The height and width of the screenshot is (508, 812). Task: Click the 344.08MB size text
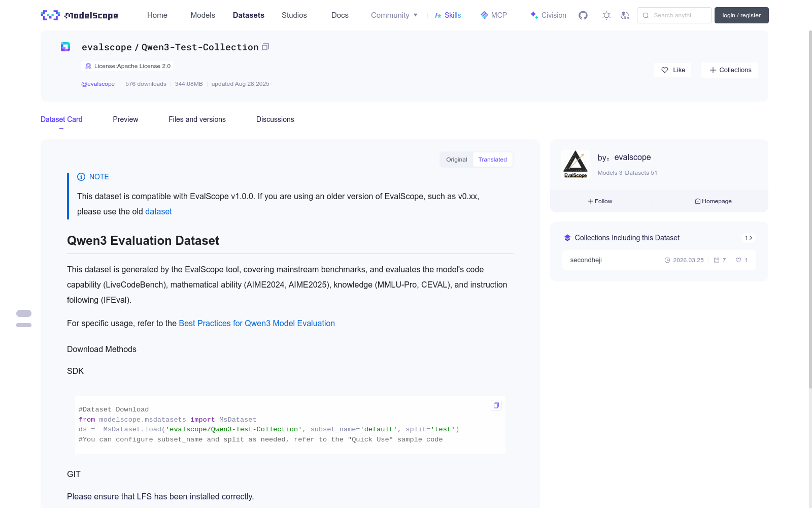click(189, 84)
